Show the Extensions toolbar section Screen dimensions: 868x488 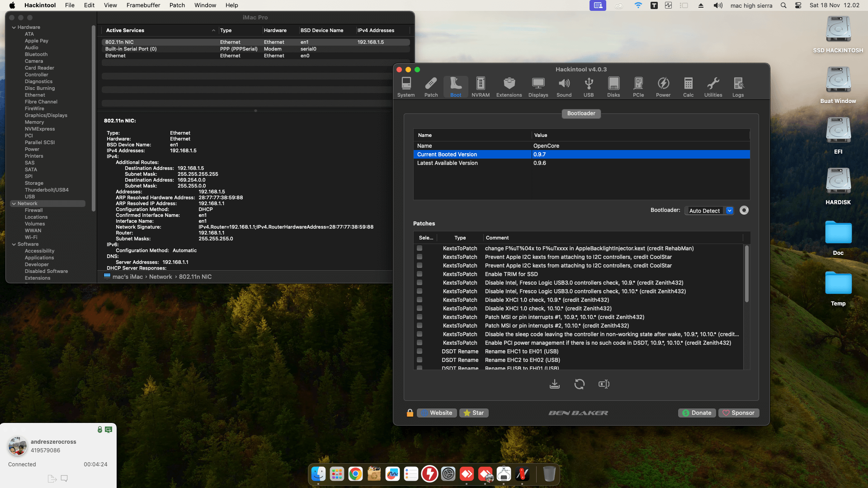[509, 87]
